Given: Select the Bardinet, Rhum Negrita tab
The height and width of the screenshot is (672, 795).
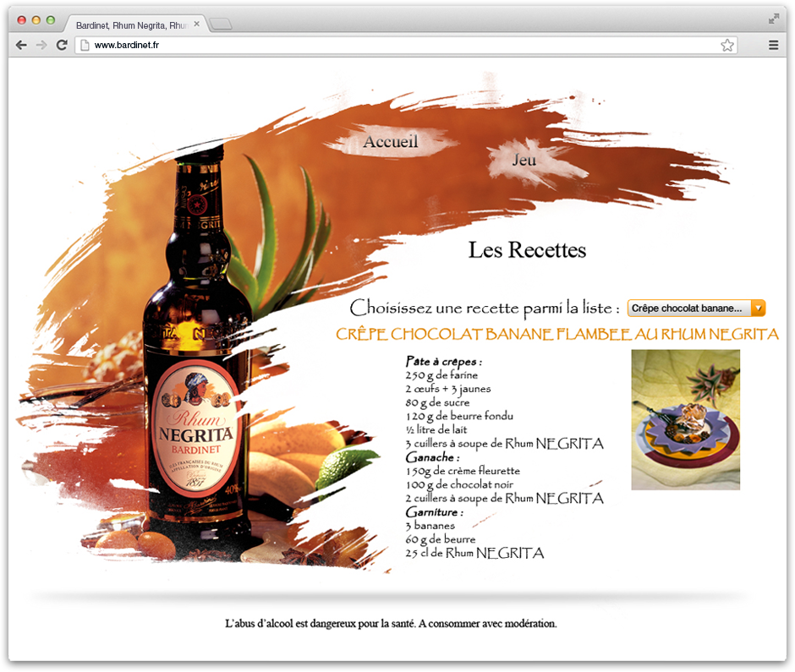Looking at the screenshot, I should pos(131,25).
